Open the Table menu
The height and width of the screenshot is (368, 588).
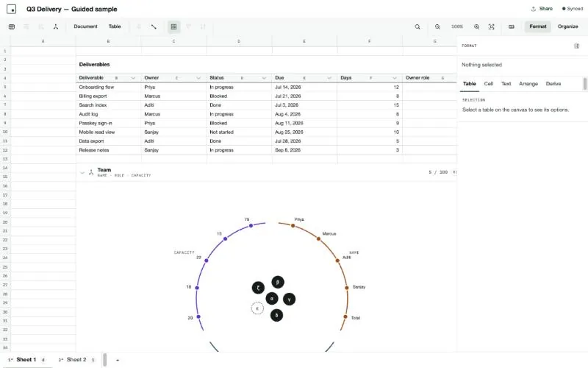(x=115, y=26)
